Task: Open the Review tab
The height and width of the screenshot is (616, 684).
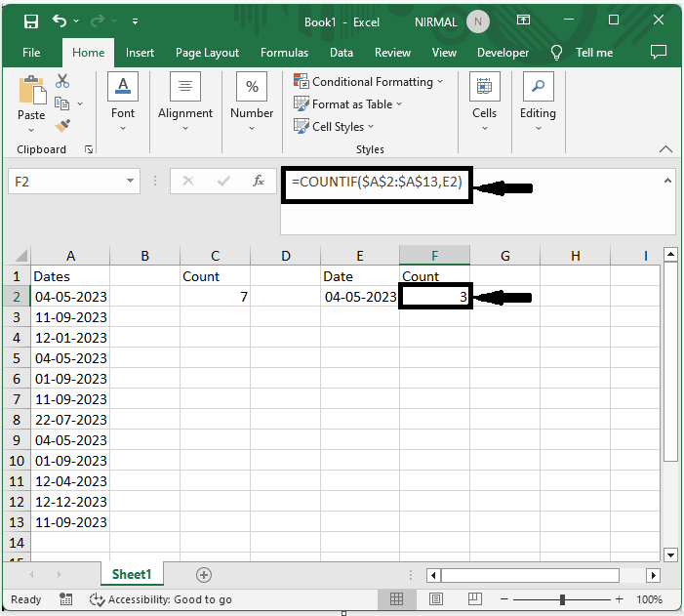Action: click(392, 53)
